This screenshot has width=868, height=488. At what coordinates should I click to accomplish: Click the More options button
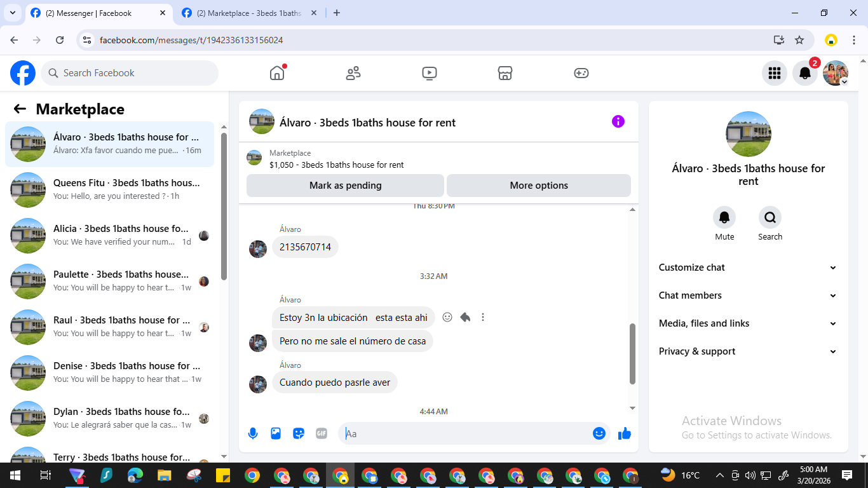(539, 186)
